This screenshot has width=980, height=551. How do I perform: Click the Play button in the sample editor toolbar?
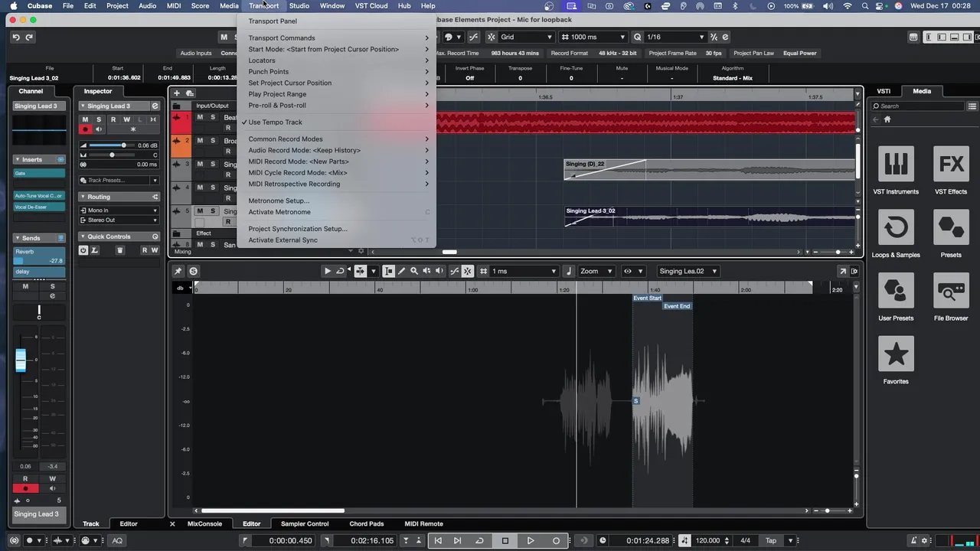click(328, 271)
